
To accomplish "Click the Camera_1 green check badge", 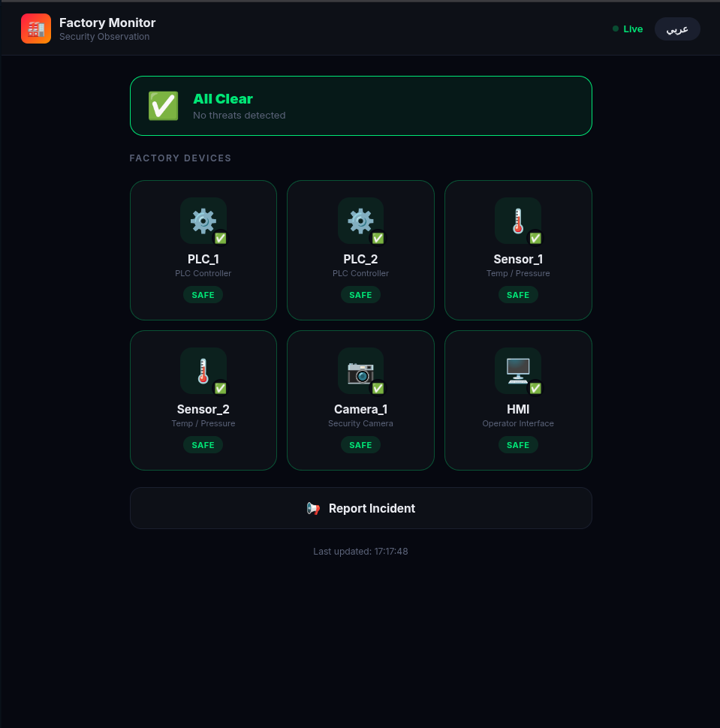I will coord(378,388).
